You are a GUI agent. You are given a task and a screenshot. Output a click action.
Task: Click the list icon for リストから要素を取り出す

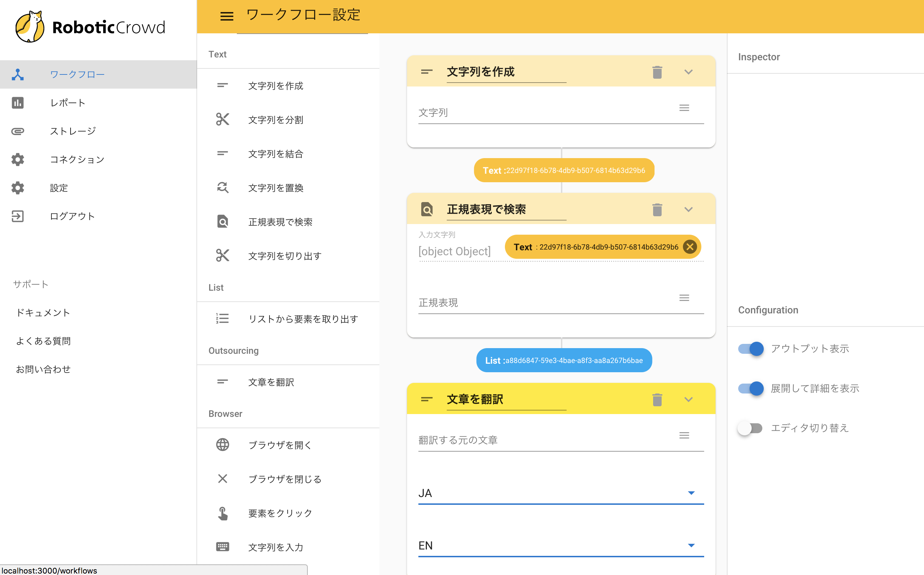pyautogui.click(x=222, y=319)
